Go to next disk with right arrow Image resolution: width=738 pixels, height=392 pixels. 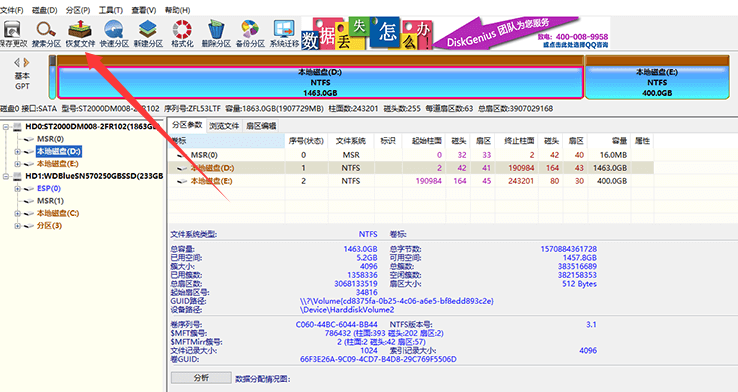click(26, 62)
